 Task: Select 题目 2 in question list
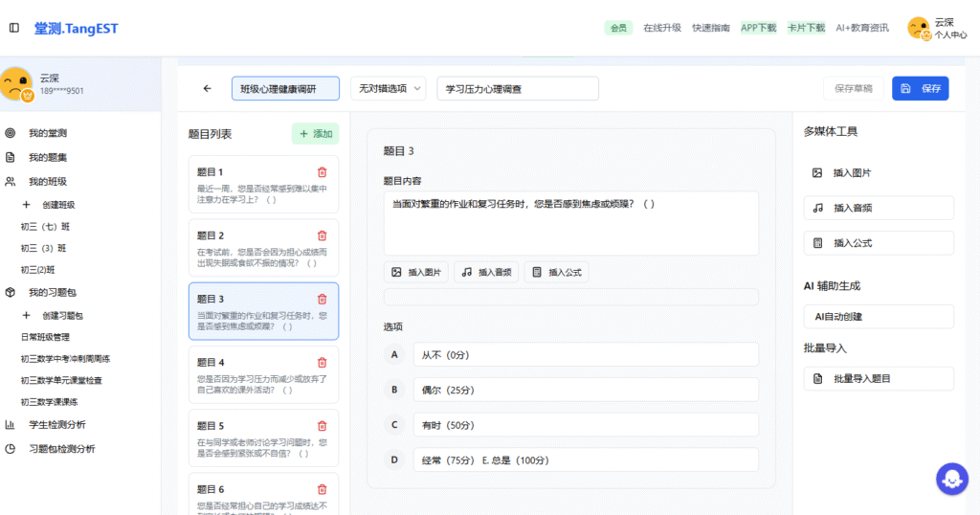pos(263,248)
